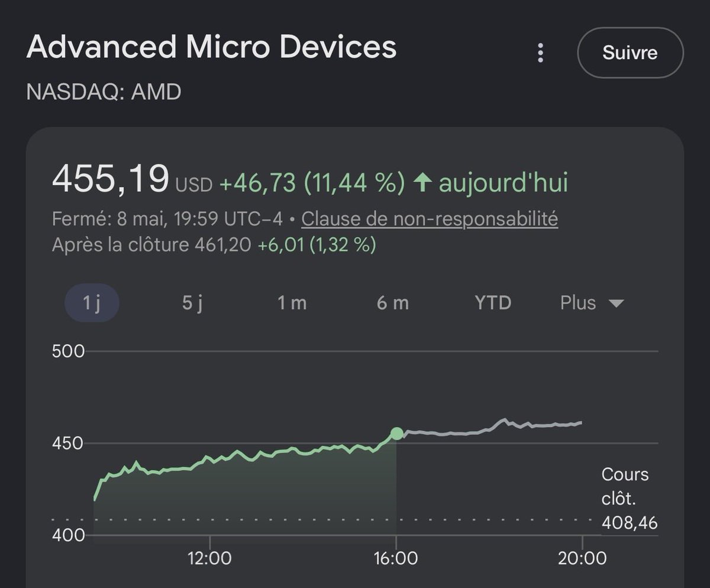Click the Advanced Micro Devices title
This screenshot has width=710, height=588.
point(211,47)
